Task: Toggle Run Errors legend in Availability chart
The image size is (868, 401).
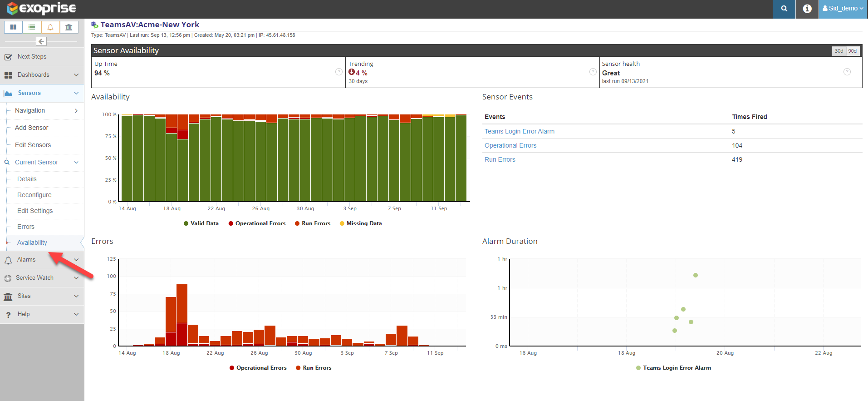Action: [313, 223]
